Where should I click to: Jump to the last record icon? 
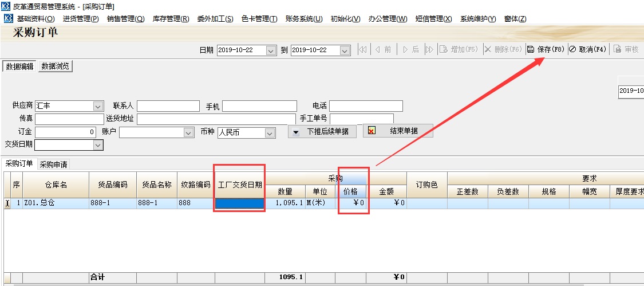[x=429, y=49]
